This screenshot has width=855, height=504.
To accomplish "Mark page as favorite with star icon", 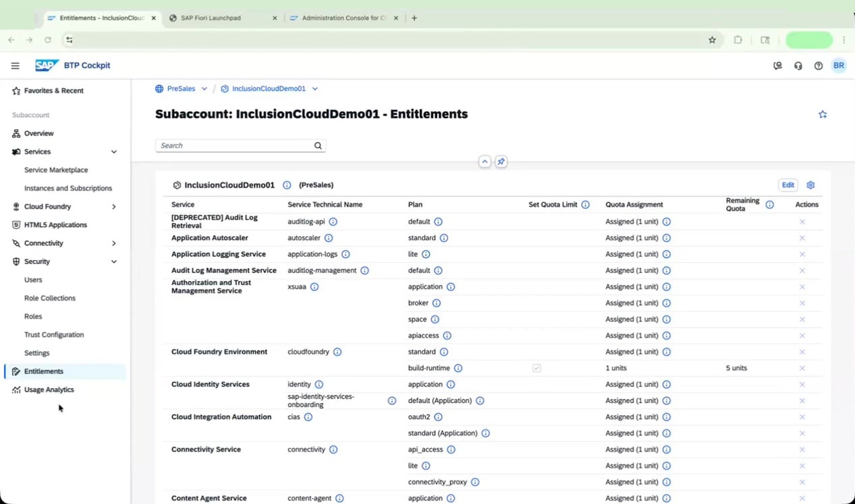I will (x=823, y=115).
